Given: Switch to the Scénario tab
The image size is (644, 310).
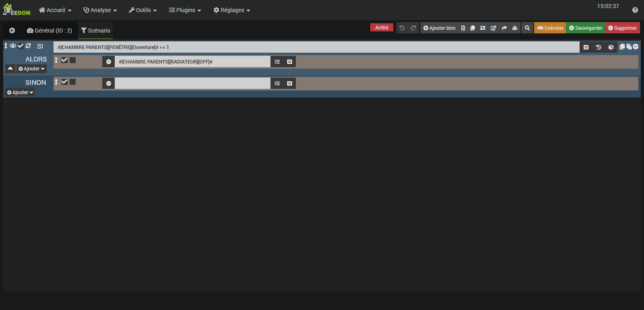Looking at the screenshot, I should pyautogui.click(x=95, y=31).
